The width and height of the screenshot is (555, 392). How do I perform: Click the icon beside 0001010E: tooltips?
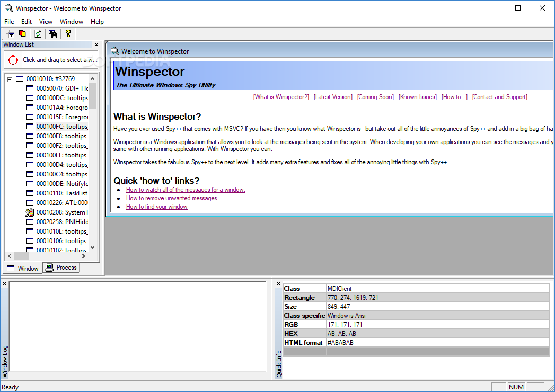30,231
